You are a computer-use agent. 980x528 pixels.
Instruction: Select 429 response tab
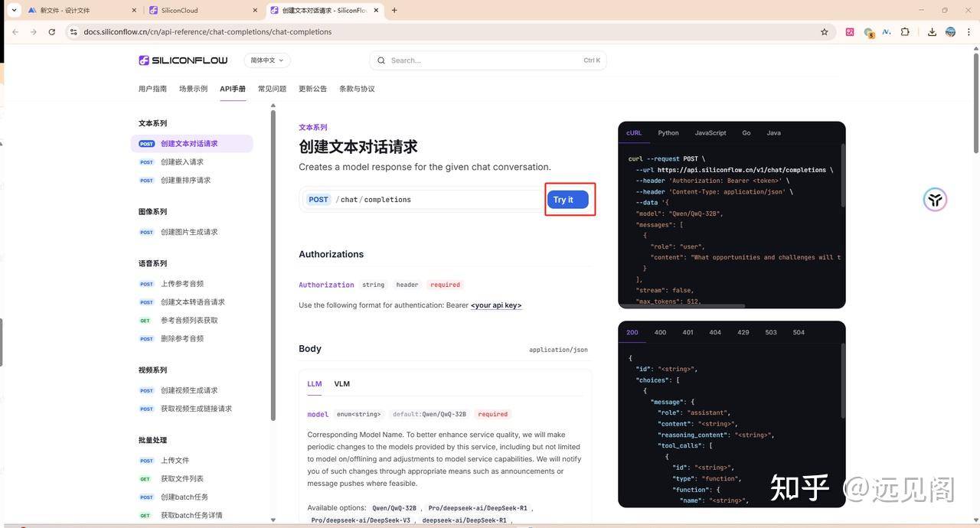[743, 333]
